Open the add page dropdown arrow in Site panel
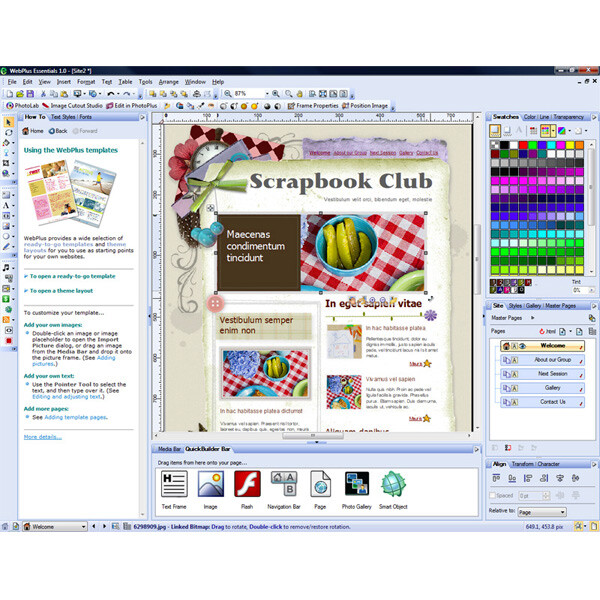The height and width of the screenshot is (600, 600). pyautogui.click(x=571, y=331)
